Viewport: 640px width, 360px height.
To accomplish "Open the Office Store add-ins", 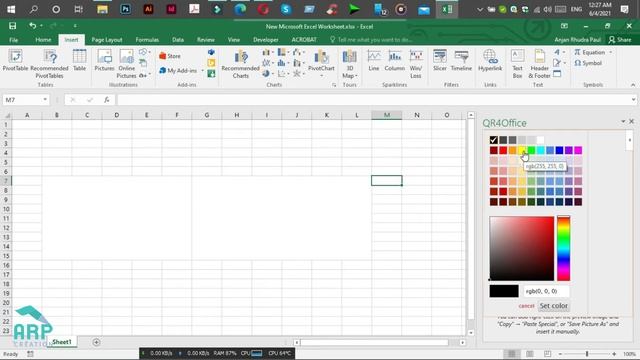I will click(x=170, y=56).
